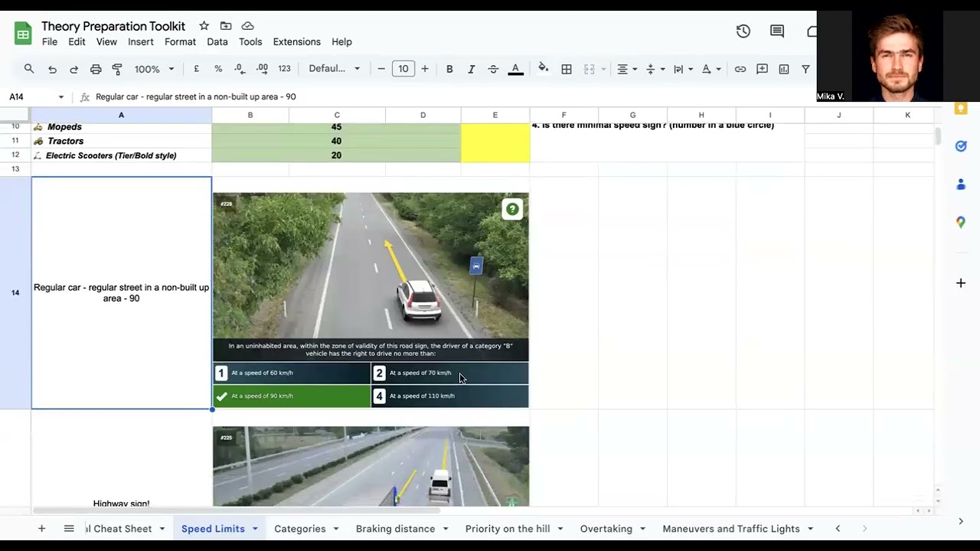Switch to the Overtaking sheet tab
Image resolution: width=980 pixels, height=551 pixels.
(606, 529)
